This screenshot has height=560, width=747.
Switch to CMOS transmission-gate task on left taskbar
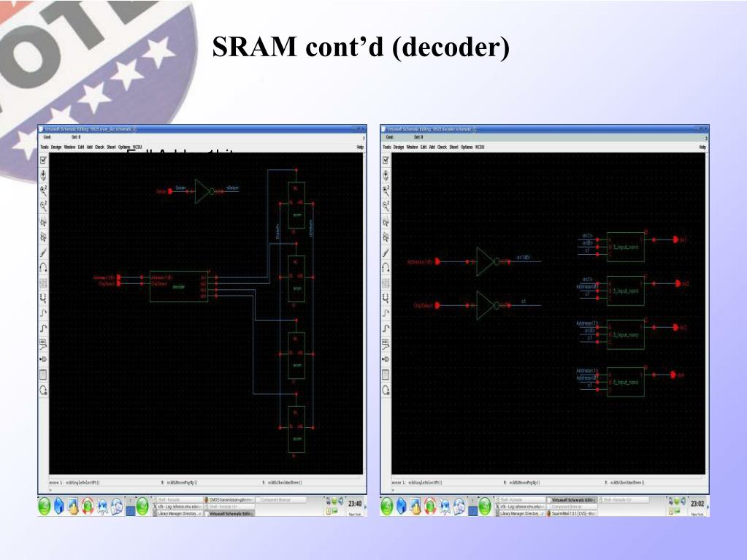pyautogui.click(x=229, y=500)
